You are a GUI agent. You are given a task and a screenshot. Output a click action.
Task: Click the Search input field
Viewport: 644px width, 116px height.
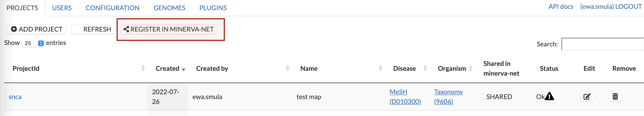click(x=602, y=44)
